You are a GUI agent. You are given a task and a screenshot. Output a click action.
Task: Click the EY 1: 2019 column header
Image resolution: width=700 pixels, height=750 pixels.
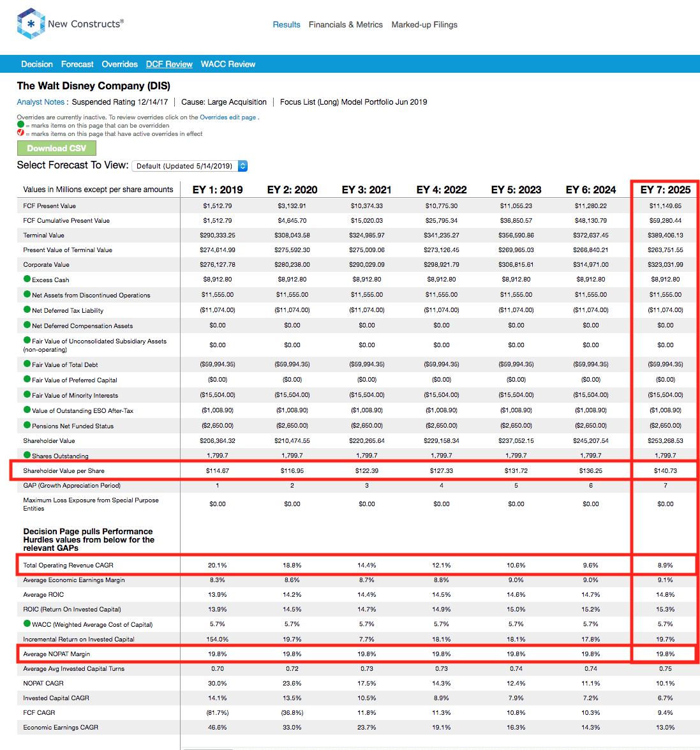[218, 190]
